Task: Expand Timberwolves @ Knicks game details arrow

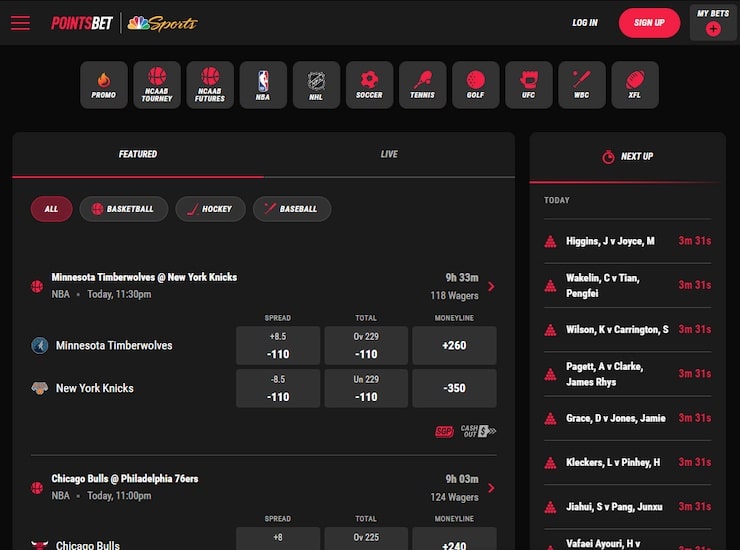Action: point(491,287)
